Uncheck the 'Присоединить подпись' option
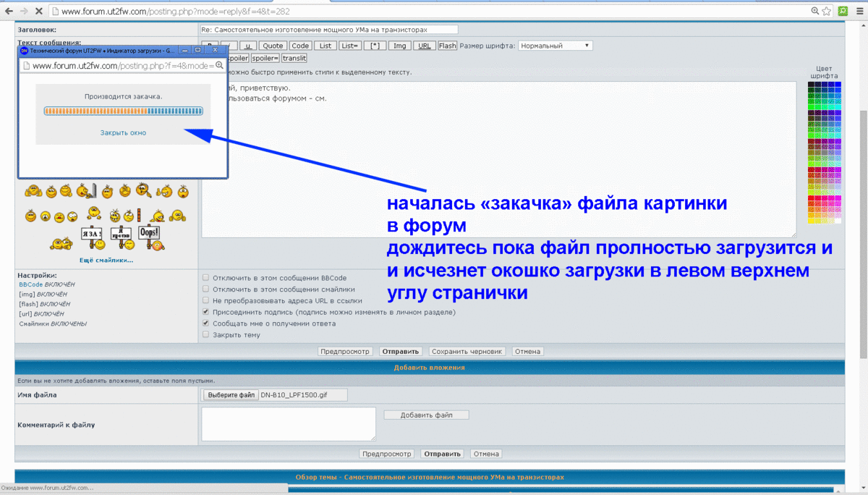The image size is (868, 495). (x=206, y=312)
